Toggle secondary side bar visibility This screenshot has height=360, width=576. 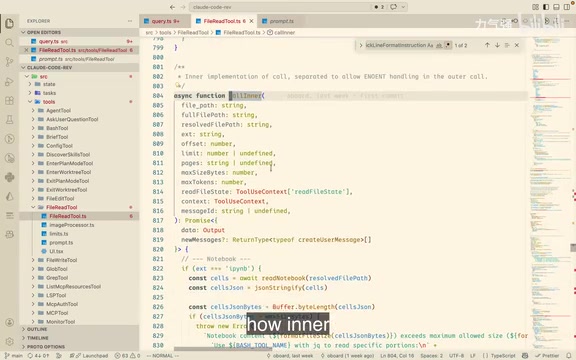(x=567, y=7)
